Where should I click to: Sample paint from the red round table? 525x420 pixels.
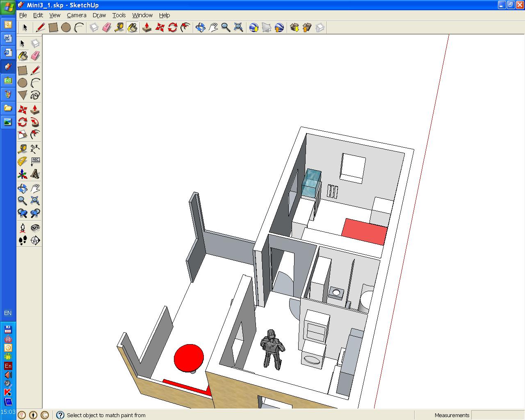pyautogui.click(x=189, y=358)
